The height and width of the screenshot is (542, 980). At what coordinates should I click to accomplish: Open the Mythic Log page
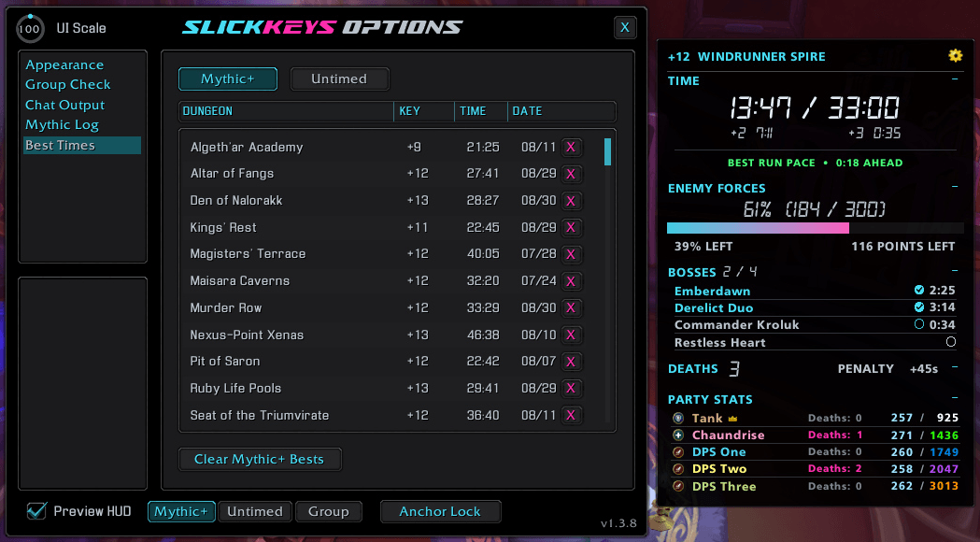tap(62, 125)
